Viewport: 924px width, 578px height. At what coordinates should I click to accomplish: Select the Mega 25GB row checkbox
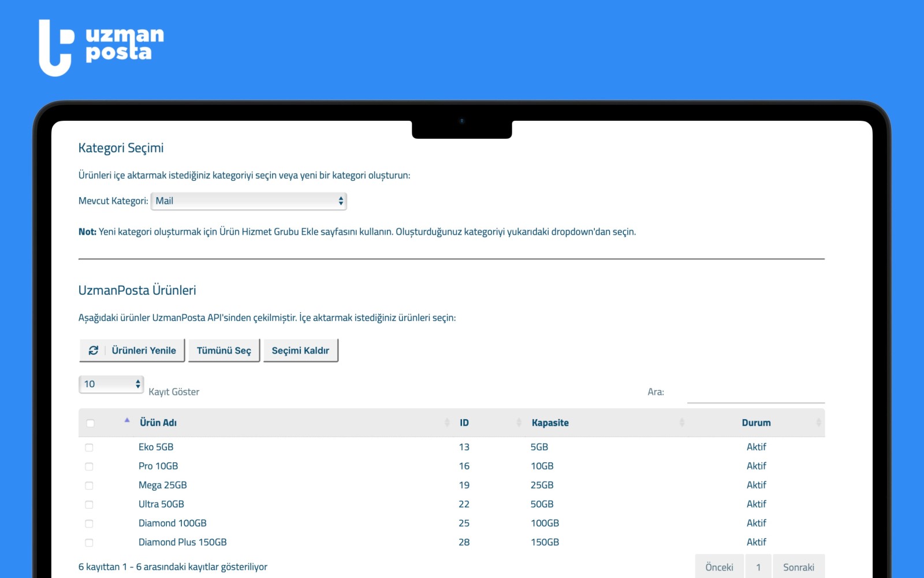click(89, 486)
